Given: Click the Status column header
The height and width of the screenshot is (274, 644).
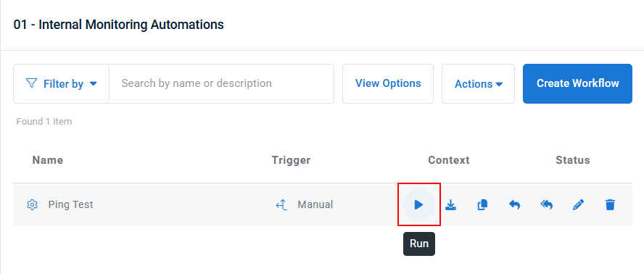Looking at the screenshot, I should (x=573, y=160).
